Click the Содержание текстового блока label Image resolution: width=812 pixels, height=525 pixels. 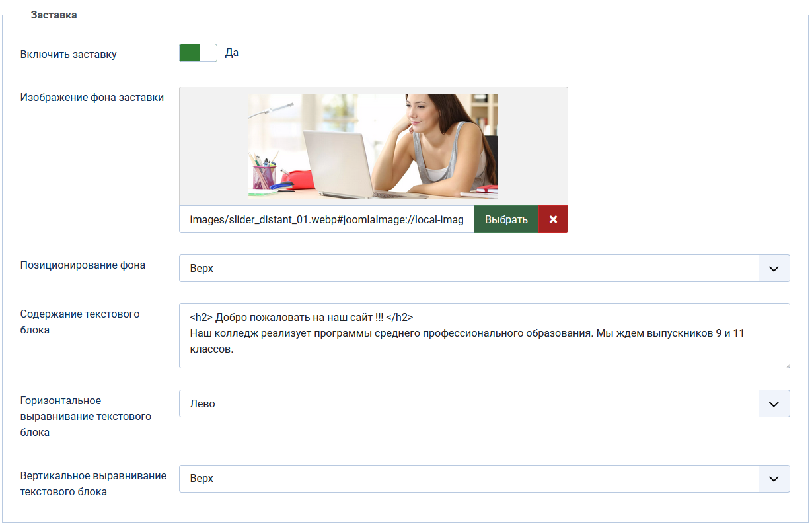click(x=80, y=322)
